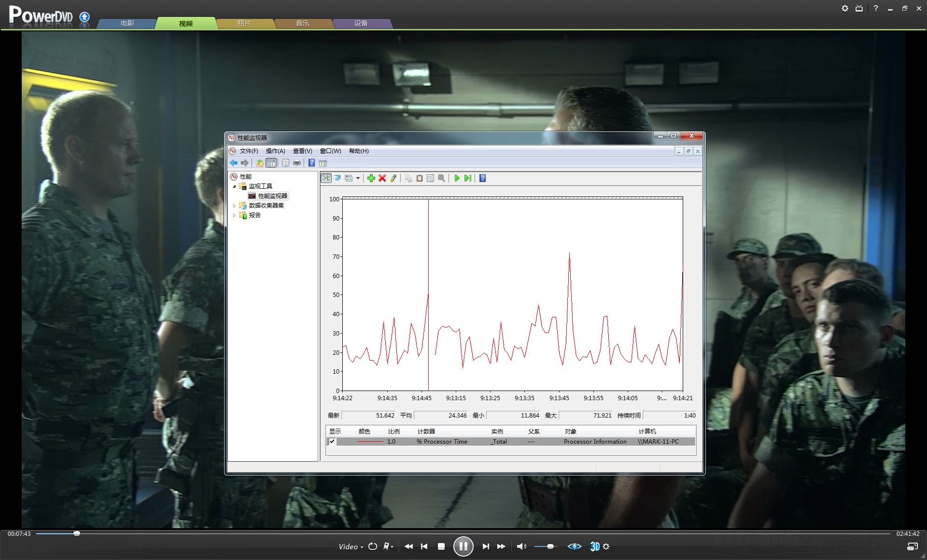This screenshot has height=560, width=927.
Task: Click the freeze display green play icon
Action: (457, 178)
